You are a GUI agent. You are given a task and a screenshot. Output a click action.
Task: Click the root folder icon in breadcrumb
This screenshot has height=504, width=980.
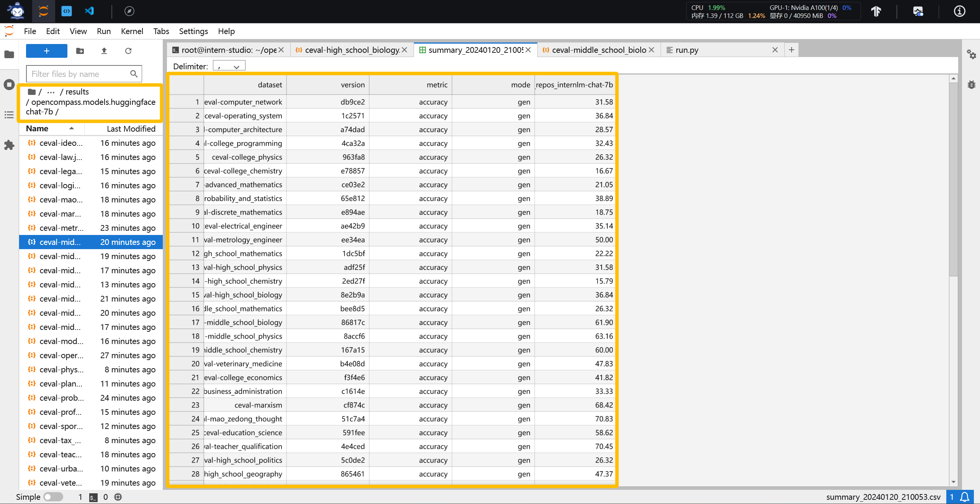click(x=32, y=92)
